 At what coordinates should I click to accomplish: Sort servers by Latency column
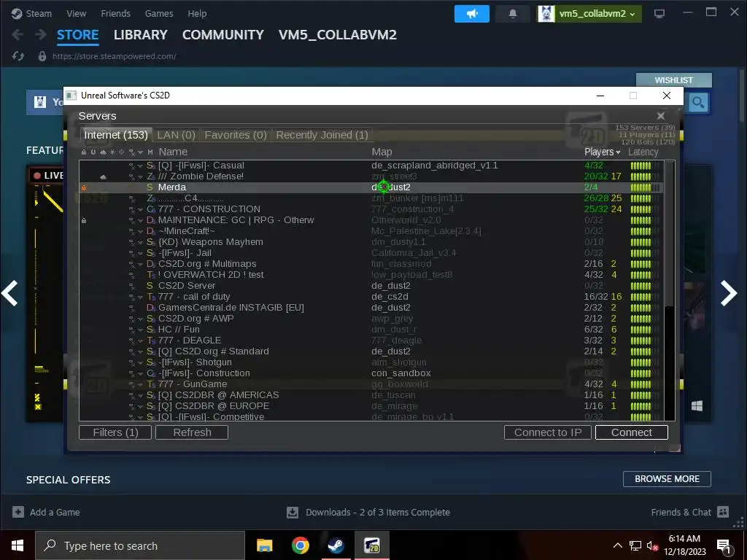click(x=643, y=152)
